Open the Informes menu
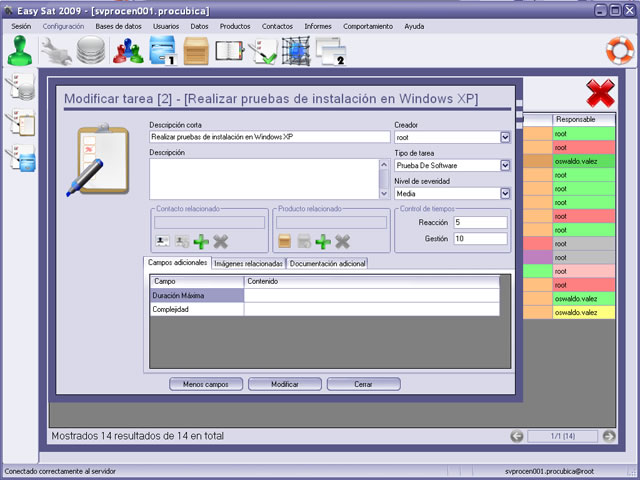 click(x=318, y=27)
